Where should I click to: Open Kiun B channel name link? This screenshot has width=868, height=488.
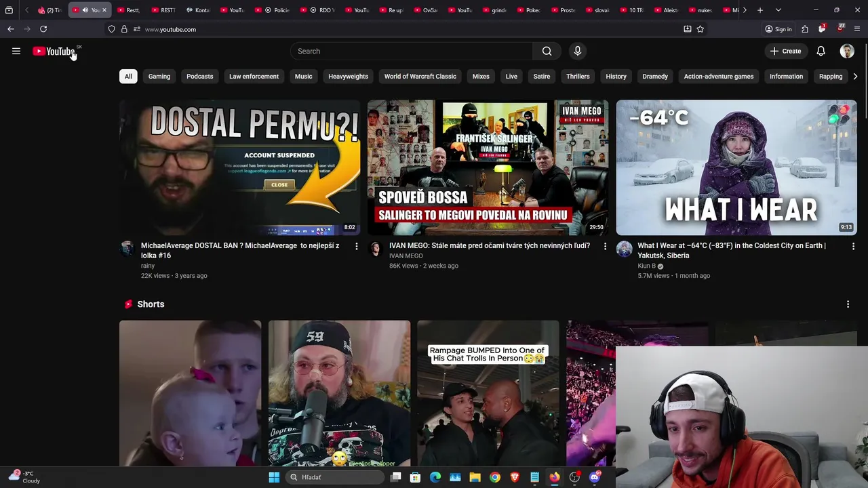646,266
